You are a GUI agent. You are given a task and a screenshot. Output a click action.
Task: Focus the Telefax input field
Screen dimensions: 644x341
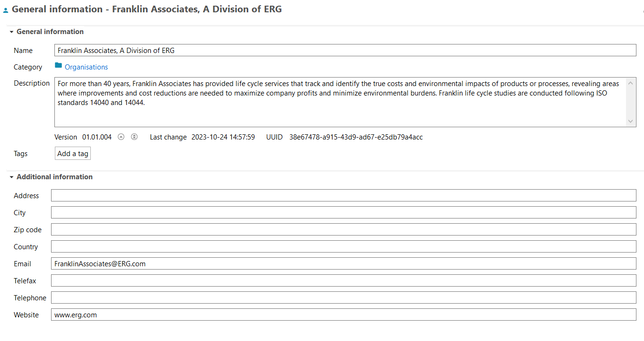click(x=343, y=280)
